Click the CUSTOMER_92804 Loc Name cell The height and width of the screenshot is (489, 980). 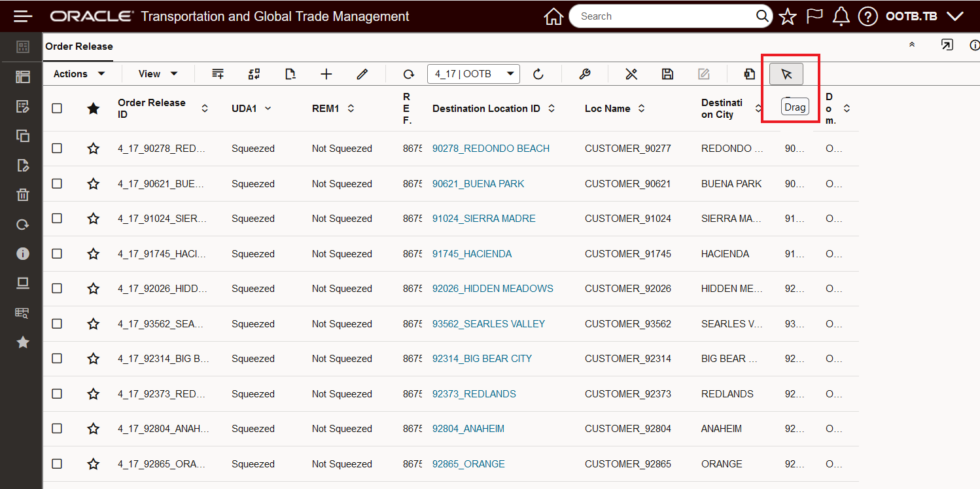pyautogui.click(x=628, y=429)
